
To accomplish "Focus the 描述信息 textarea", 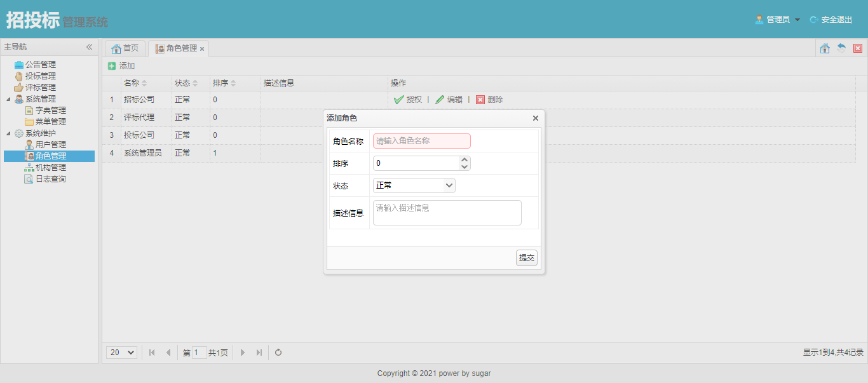I will coord(447,213).
